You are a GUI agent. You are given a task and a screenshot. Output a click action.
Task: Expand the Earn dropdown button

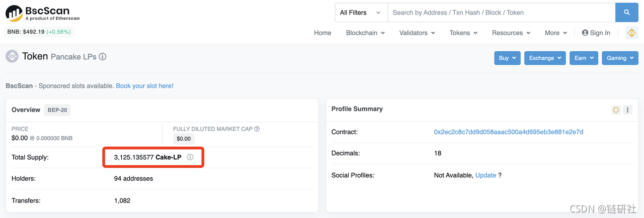584,58
